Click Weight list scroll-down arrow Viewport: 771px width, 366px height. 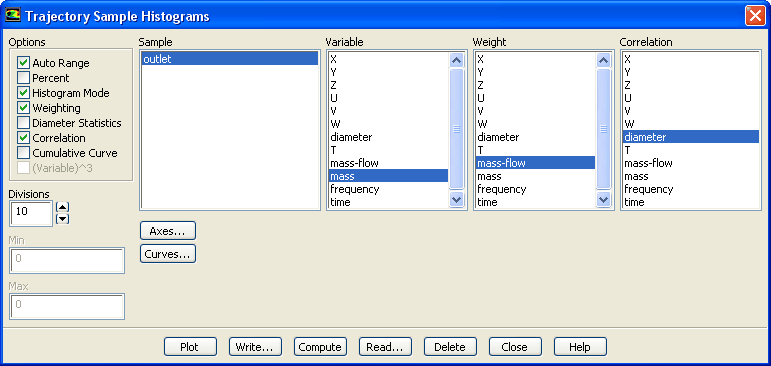[x=604, y=200]
